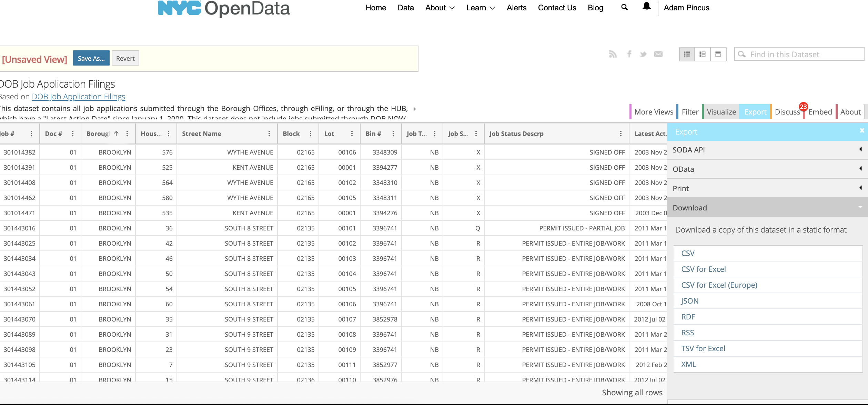Open Street Name column options menu
868x405 pixels.
(x=269, y=134)
